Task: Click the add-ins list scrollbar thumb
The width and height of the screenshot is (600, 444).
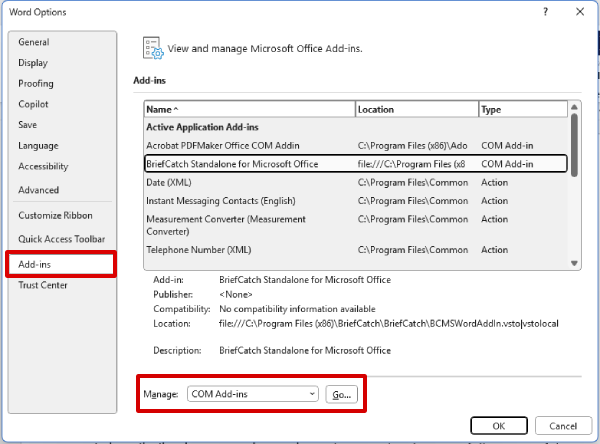Action: pos(574,145)
